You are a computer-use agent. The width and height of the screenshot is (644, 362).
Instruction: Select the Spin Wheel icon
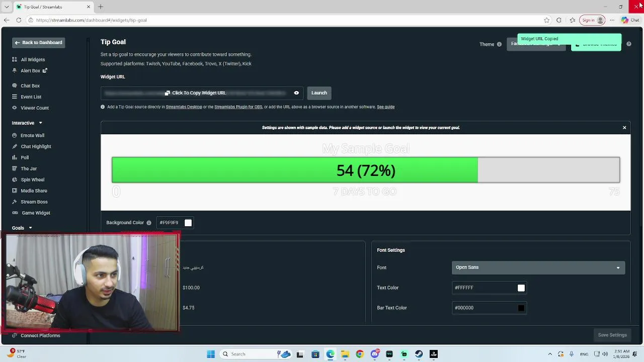pyautogui.click(x=15, y=179)
